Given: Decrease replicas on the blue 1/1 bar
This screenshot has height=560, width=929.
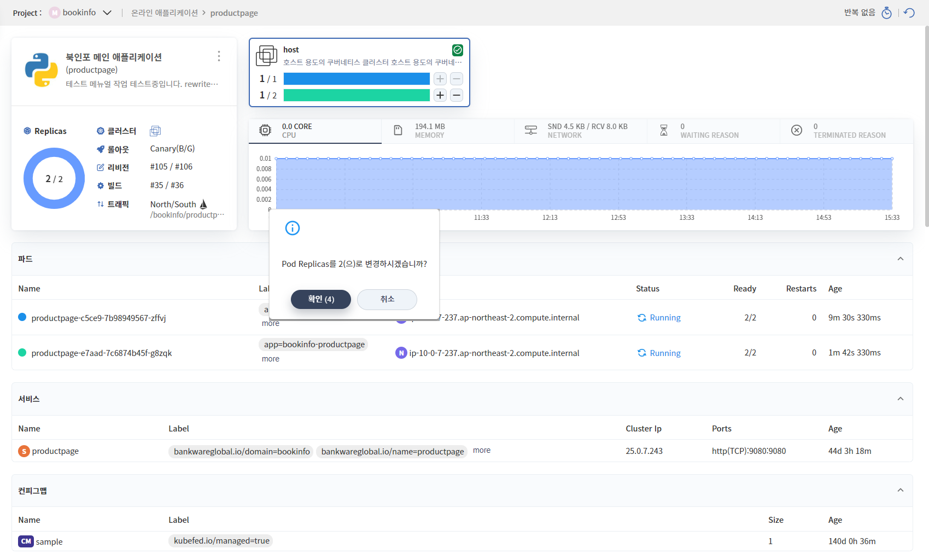Looking at the screenshot, I should [x=457, y=79].
